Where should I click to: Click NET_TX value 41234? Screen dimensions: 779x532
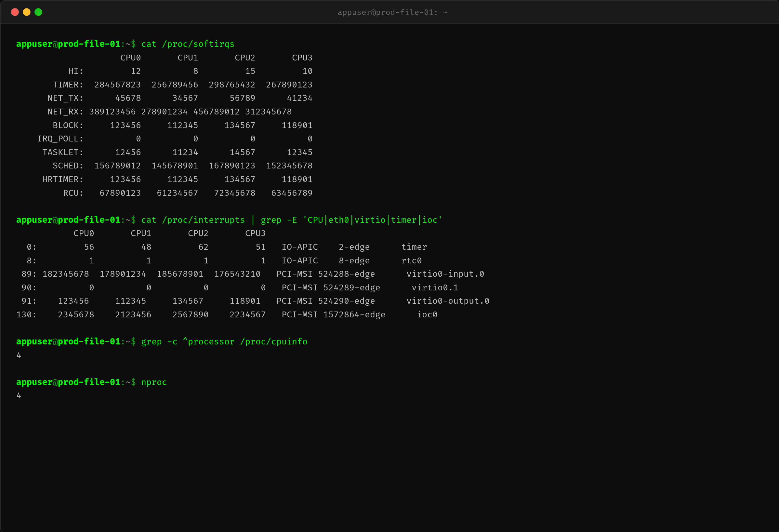click(x=300, y=98)
